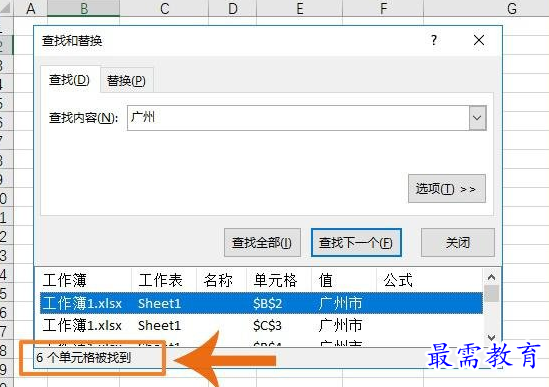Click the 名称 column header
This screenshot has height=387, width=549.
coord(221,280)
